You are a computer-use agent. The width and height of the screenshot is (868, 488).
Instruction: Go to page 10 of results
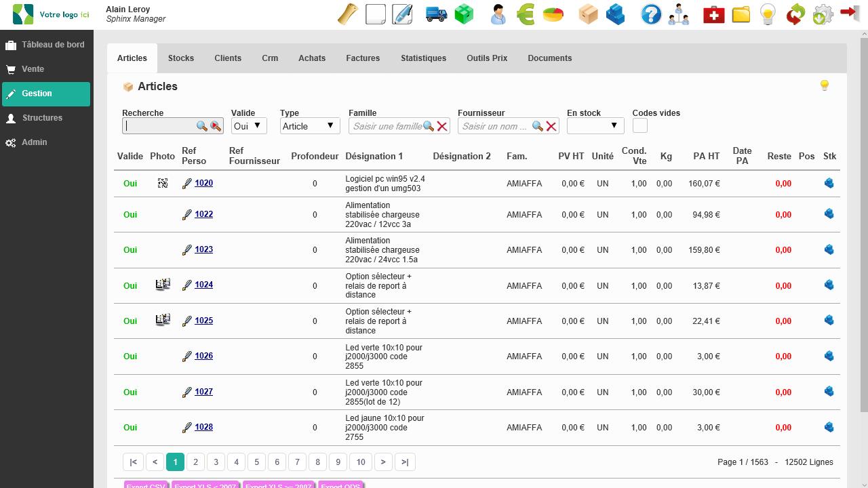coord(361,462)
